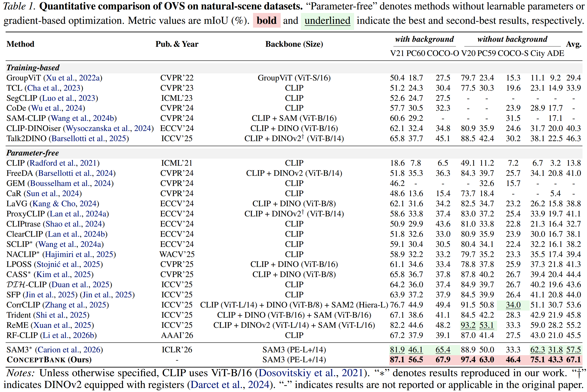Select CorrCLIP's underlined COCO-S value 34.0

[513, 305]
